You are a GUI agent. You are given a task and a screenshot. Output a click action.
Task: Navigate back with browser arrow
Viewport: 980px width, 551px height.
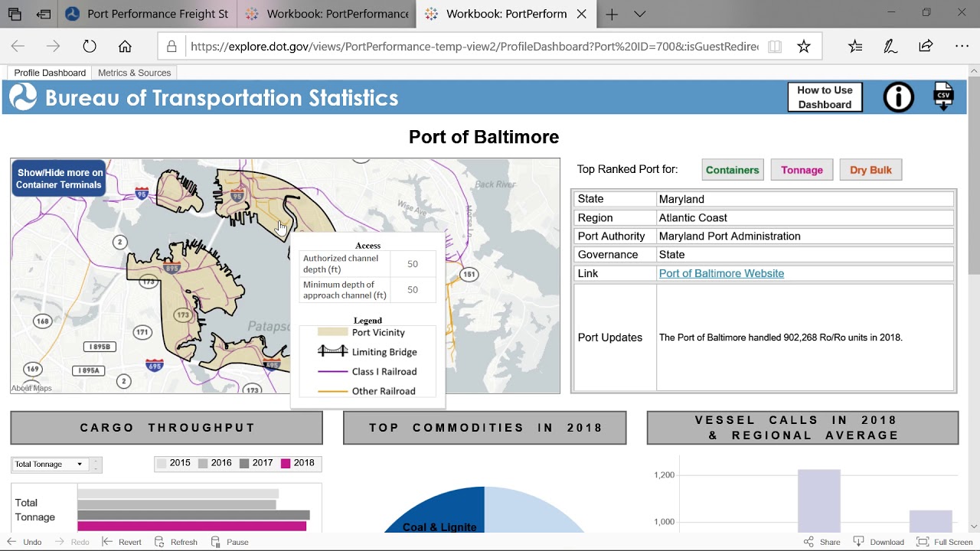coord(18,47)
